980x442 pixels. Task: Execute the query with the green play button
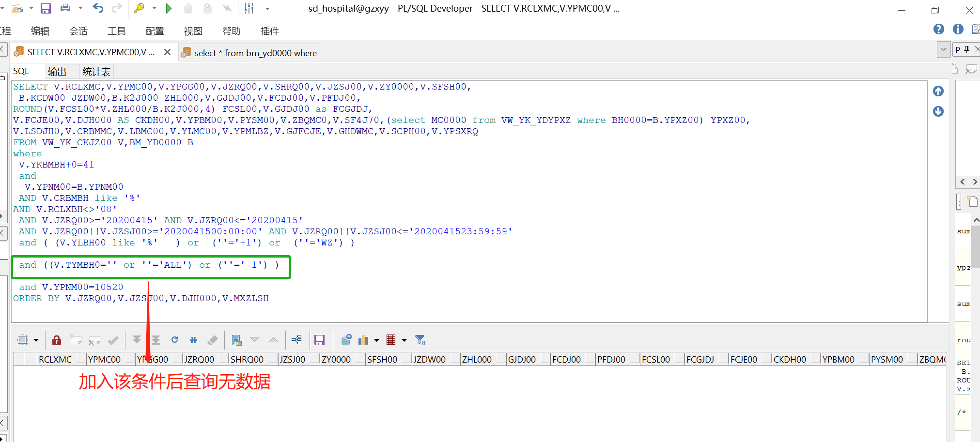(x=169, y=8)
